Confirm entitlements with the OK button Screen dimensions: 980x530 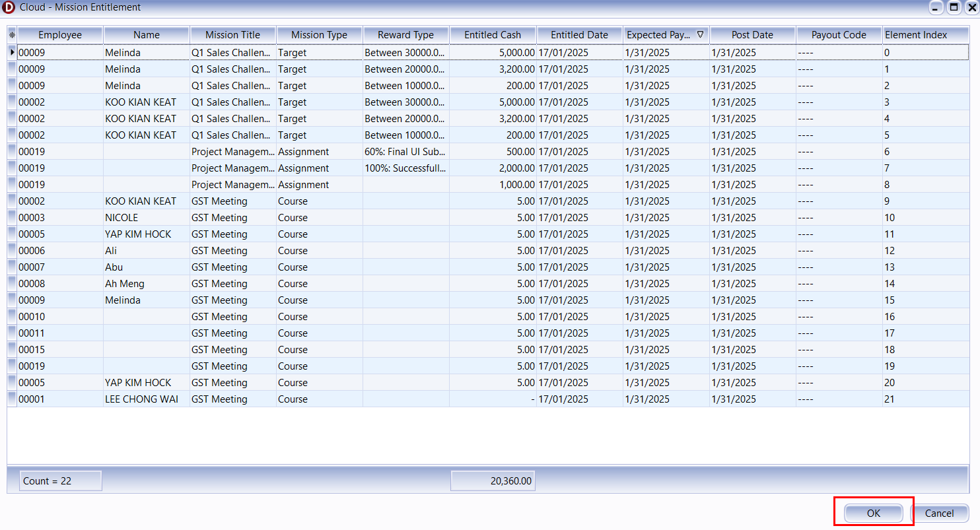coord(873,513)
